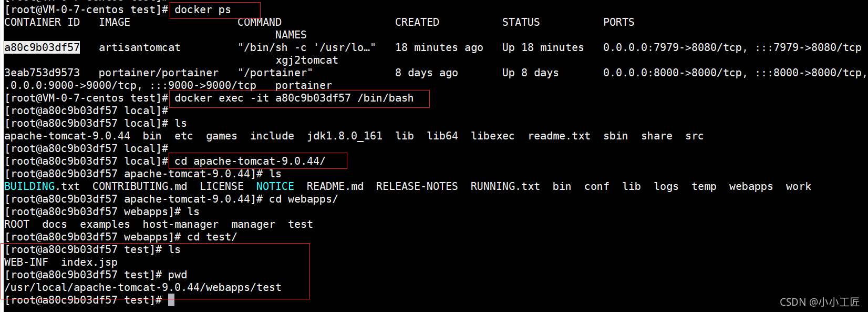Click the portainer/portainer image name
This screenshot has width=868, height=312.
[158, 73]
